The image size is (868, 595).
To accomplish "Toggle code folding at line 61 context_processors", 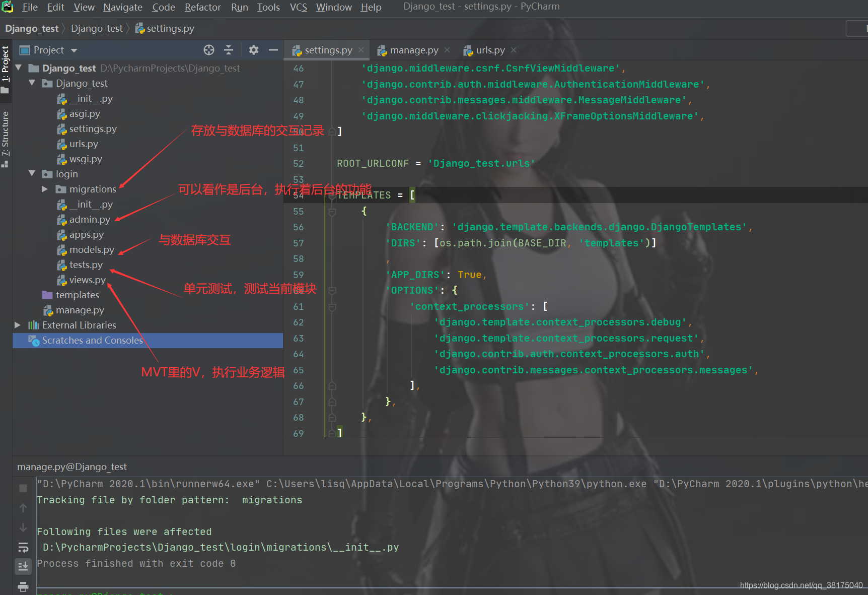I will 332,307.
